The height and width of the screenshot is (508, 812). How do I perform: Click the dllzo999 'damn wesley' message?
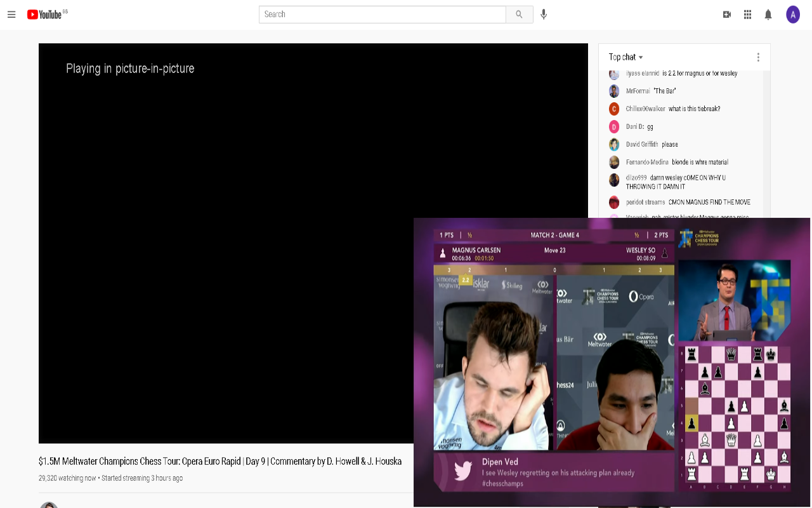click(676, 182)
